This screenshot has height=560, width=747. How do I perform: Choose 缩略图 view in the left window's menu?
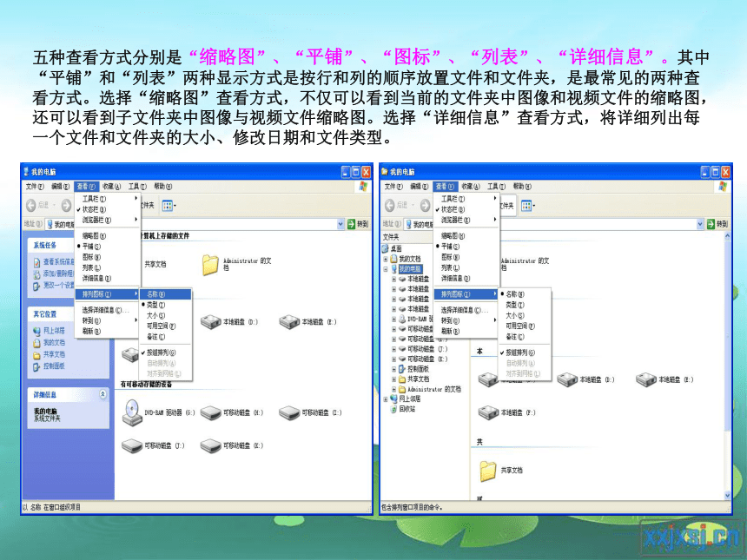click(x=108, y=235)
